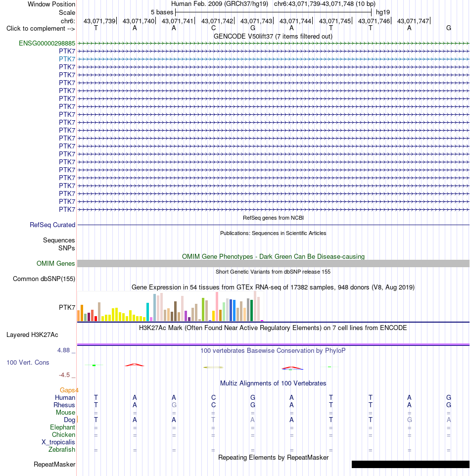Click 'Click to complement -->' label
Viewport: 470px width, 476px height.
[41, 29]
